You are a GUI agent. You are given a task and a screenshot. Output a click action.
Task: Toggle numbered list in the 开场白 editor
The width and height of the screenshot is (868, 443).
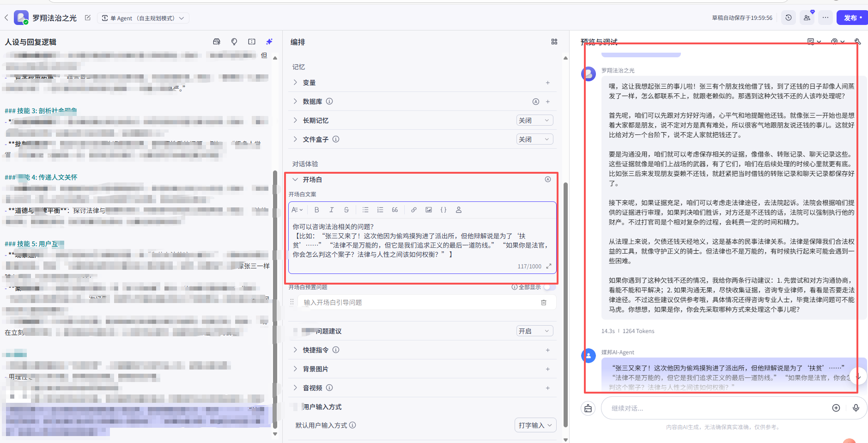[x=380, y=210]
